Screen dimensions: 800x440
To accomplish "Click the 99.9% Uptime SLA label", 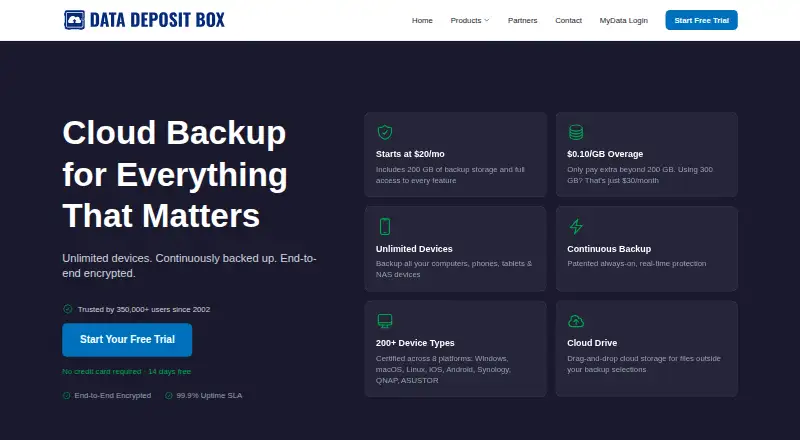I will point(209,396).
